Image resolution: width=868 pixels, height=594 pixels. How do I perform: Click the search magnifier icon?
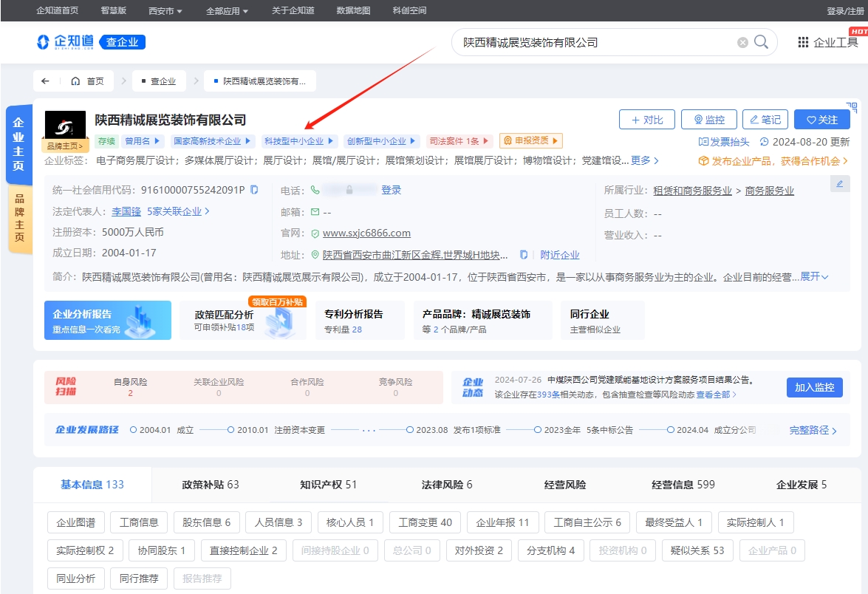pos(760,42)
